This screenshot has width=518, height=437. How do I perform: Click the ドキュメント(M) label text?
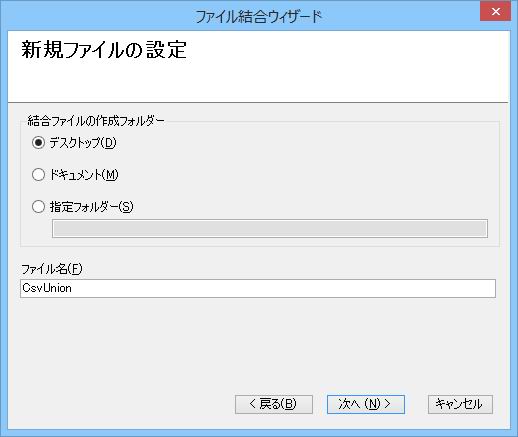[x=84, y=175]
